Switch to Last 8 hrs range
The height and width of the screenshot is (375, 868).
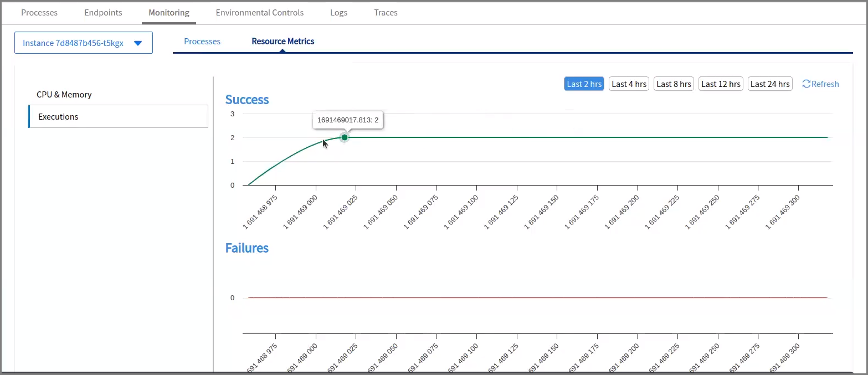[x=674, y=84]
